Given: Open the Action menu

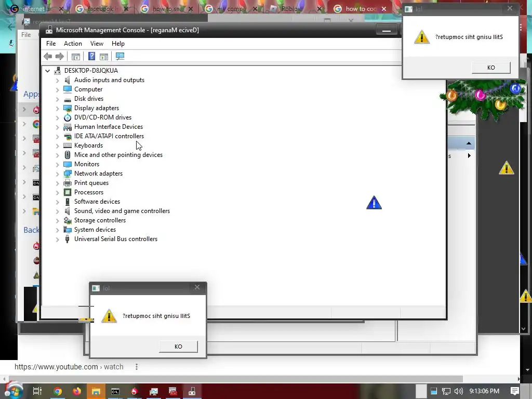Looking at the screenshot, I should [73, 44].
